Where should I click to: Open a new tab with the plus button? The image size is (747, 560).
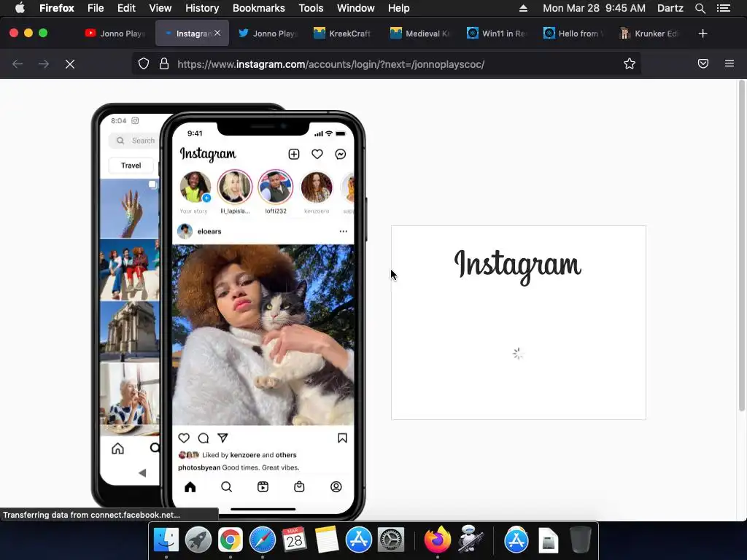coord(703,34)
